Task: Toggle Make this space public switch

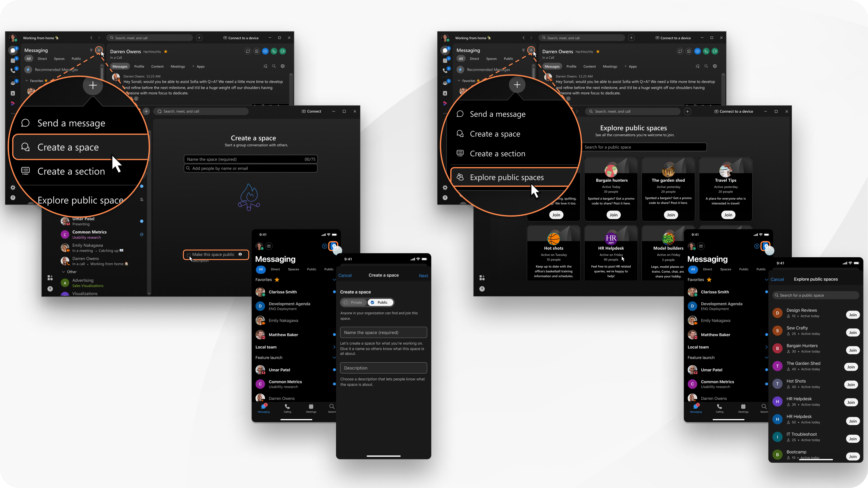Action: pyautogui.click(x=188, y=255)
